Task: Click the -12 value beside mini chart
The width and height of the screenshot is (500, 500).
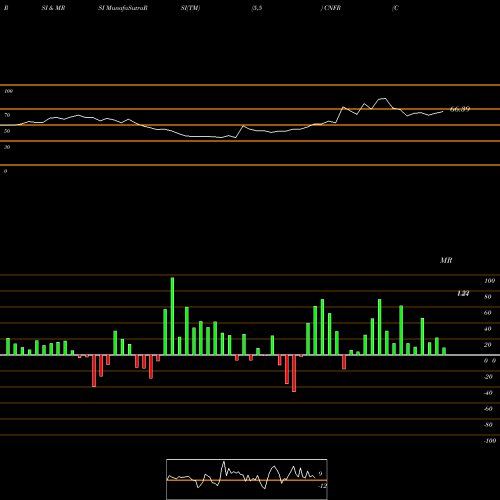Action: (x=323, y=486)
